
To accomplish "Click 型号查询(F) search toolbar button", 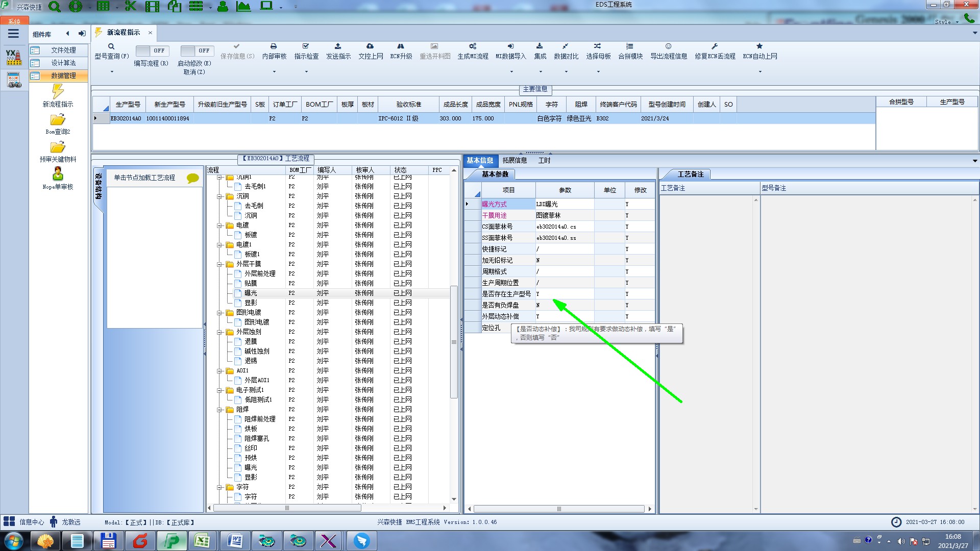I will coord(111,52).
